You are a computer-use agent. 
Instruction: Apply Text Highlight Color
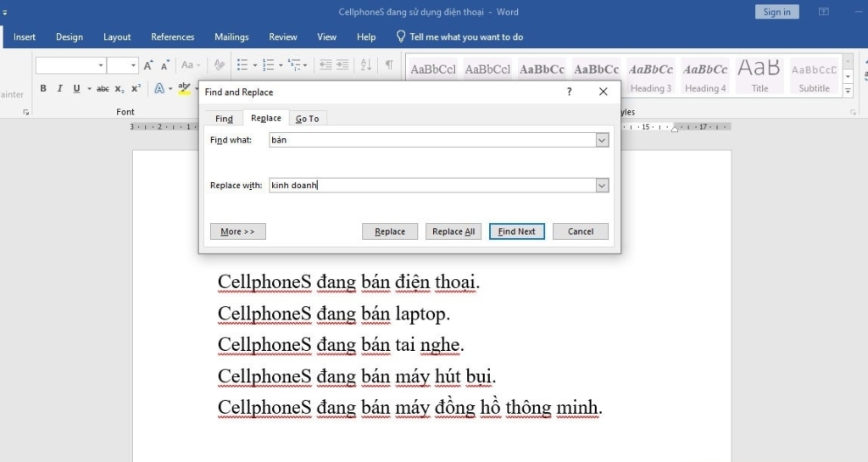(x=184, y=88)
